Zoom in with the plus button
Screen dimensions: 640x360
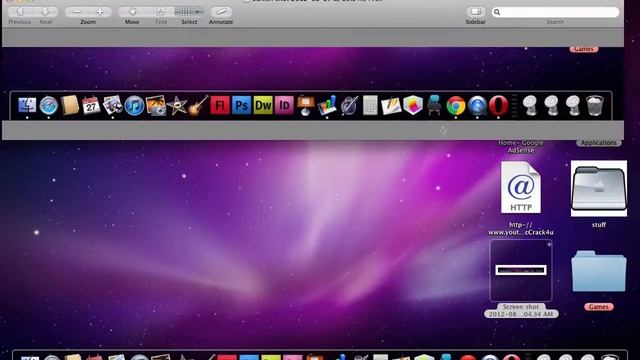100,12
